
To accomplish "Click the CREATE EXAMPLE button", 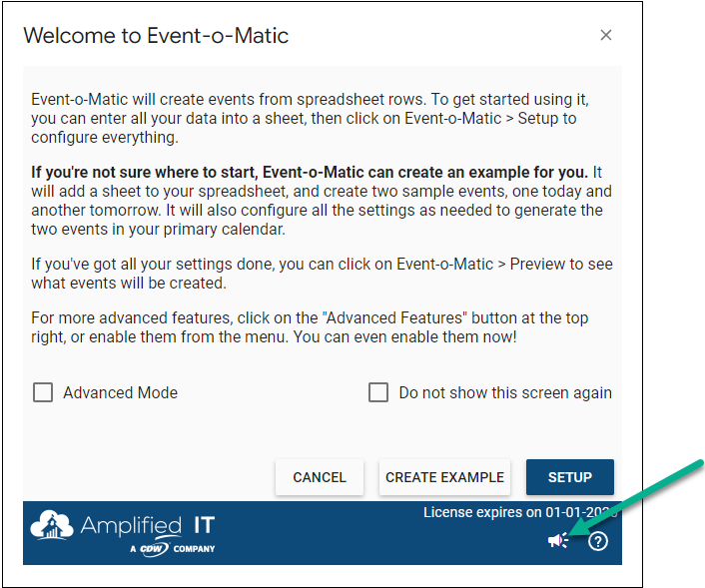I will [444, 477].
